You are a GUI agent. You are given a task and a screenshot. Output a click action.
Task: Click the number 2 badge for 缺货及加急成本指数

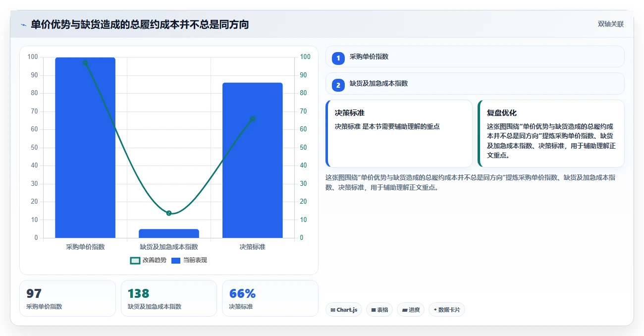[x=338, y=85]
